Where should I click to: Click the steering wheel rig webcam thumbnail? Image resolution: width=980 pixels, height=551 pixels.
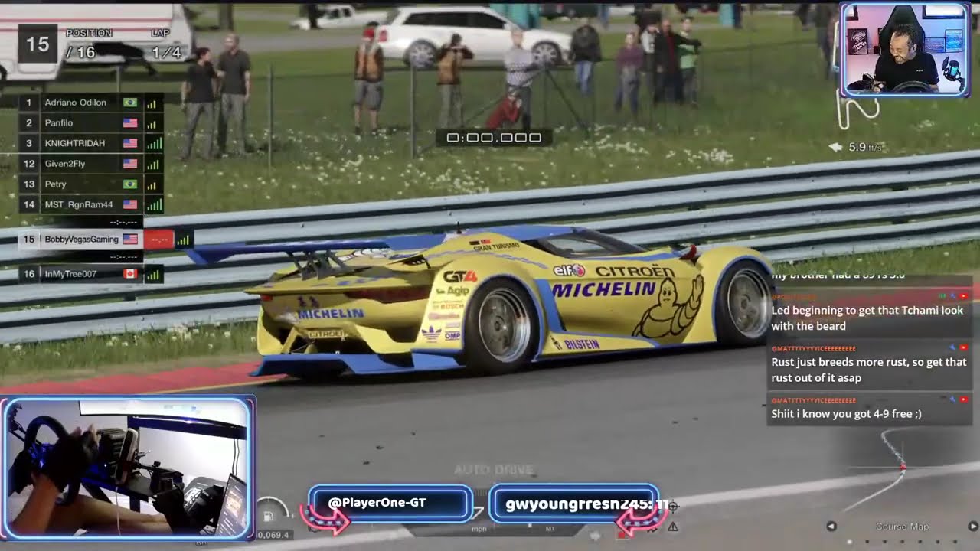[128, 468]
